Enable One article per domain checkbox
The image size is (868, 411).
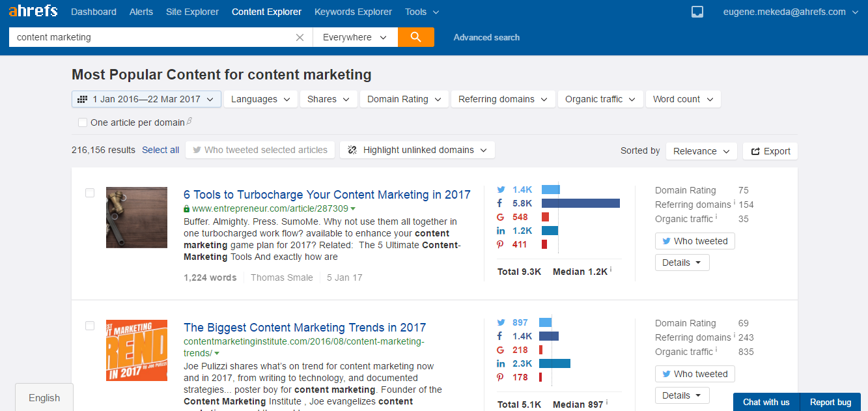83,122
